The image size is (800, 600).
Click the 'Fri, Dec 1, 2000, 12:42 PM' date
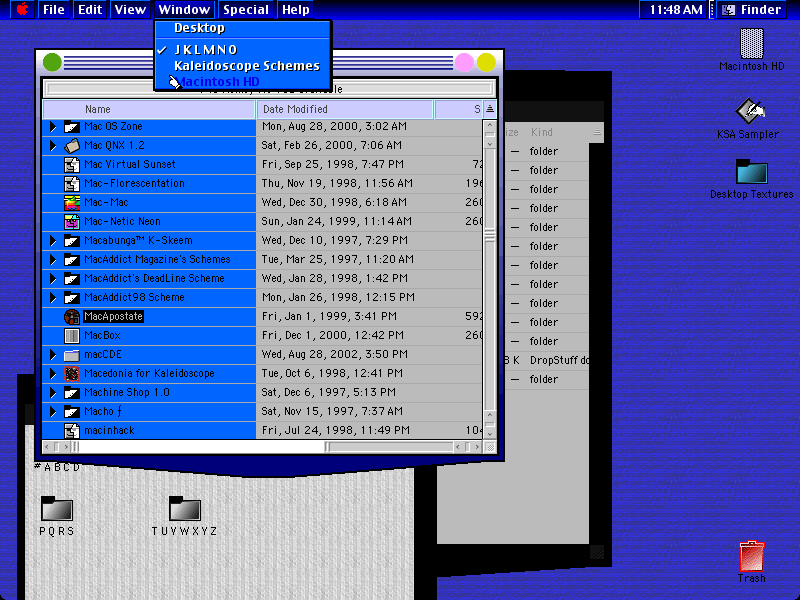[x=333, y=336]
